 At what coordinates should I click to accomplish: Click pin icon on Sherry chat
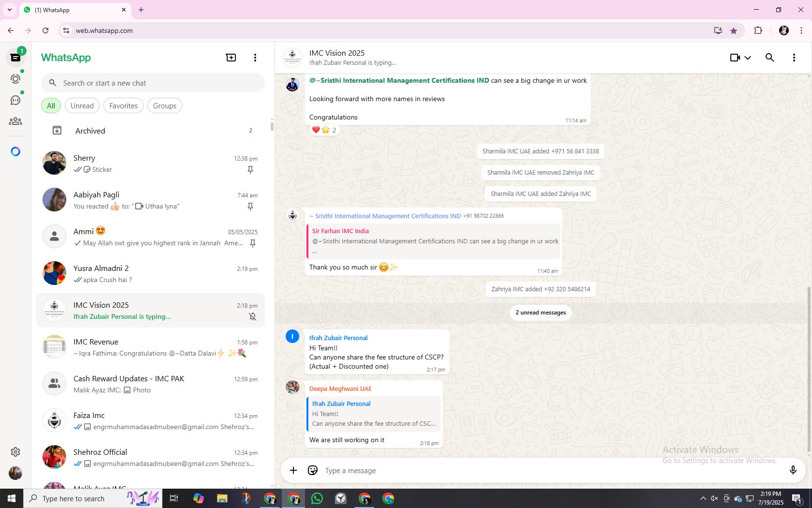(x=250, y=170)
